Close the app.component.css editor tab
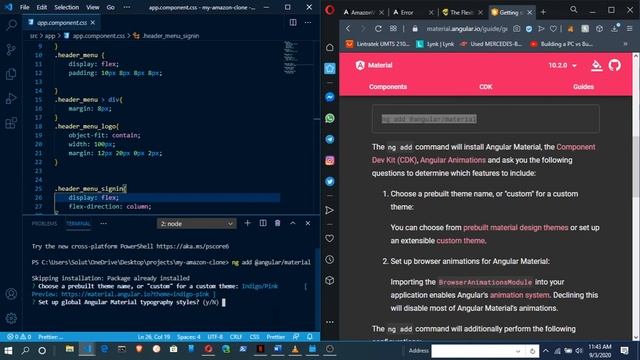 coord(93,22)
